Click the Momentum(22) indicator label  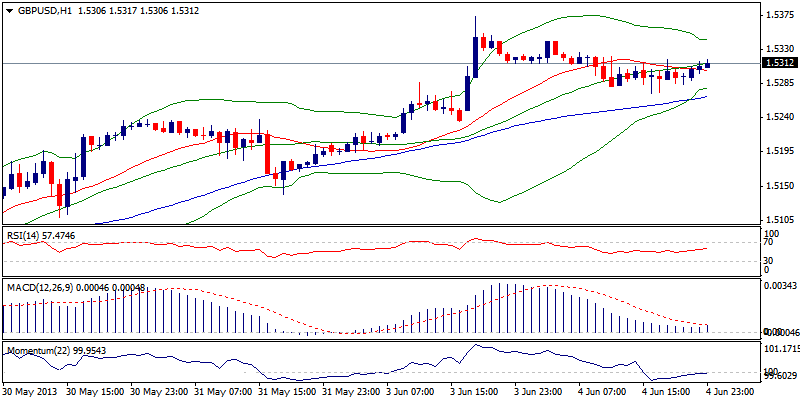33,351
